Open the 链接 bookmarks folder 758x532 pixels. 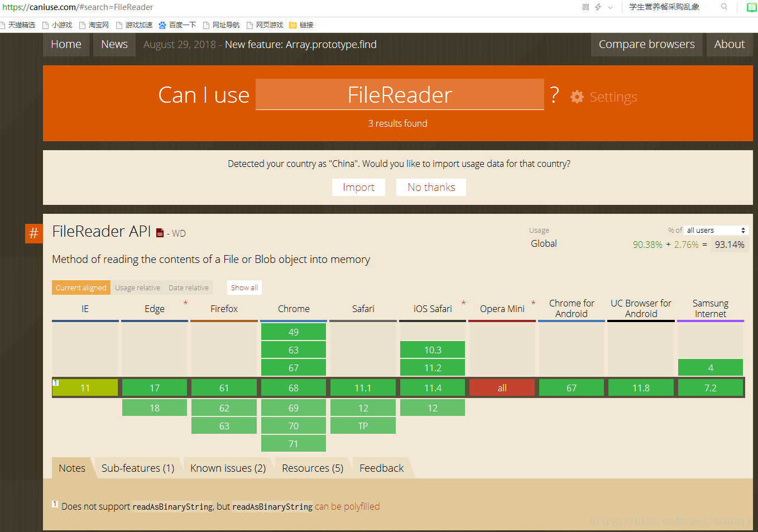tap(301, 25)
